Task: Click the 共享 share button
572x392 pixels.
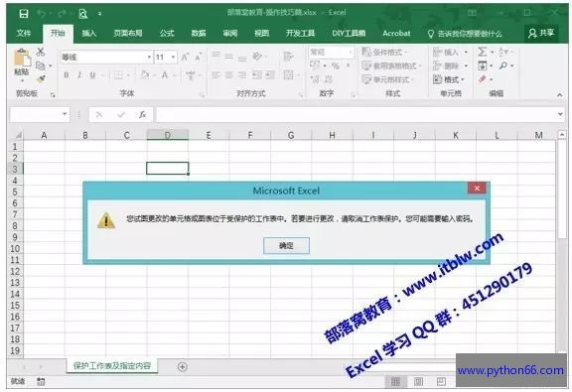Action: click(541, 33)
